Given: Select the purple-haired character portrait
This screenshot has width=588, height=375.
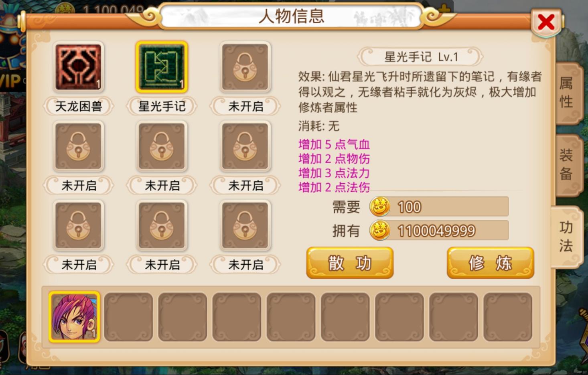Looking at the screenshot, I should click(x=74, y=317).
